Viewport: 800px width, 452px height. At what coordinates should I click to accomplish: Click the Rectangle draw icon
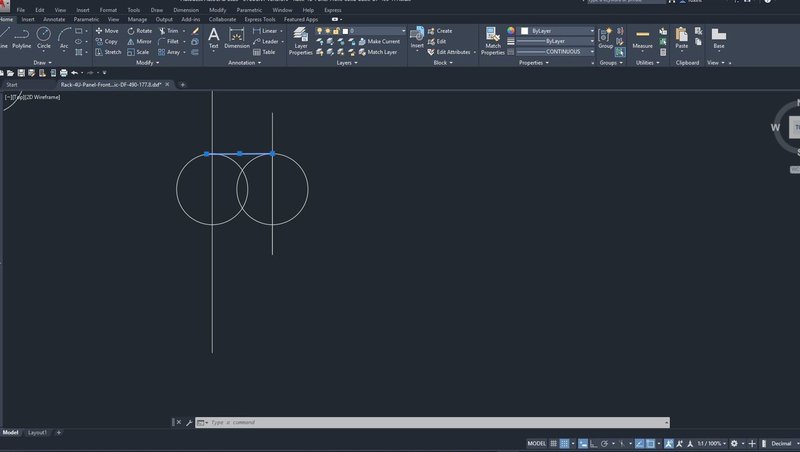pyautogui.click(x=79, y=31)
